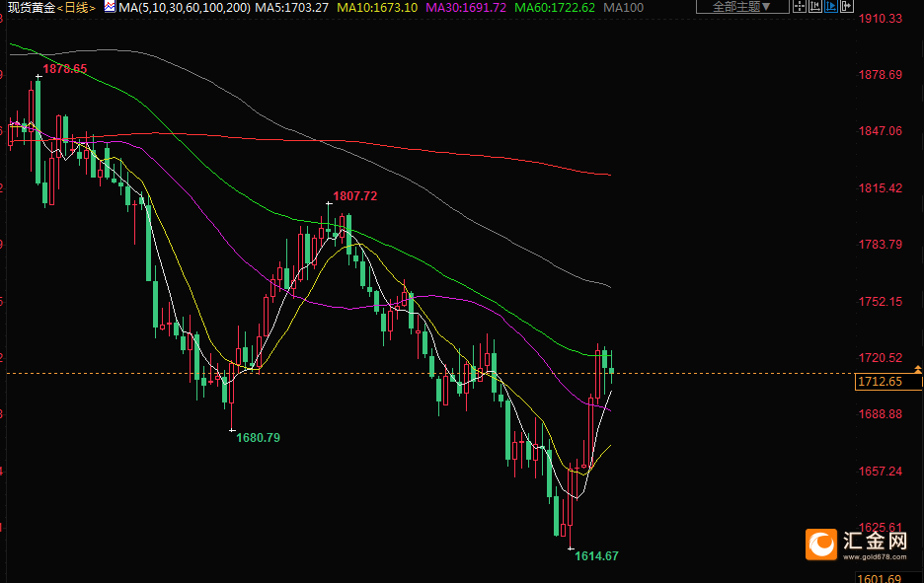Click the MA10:1673.10 value
This screenshot has width=924, height=583.
point(377,8)
